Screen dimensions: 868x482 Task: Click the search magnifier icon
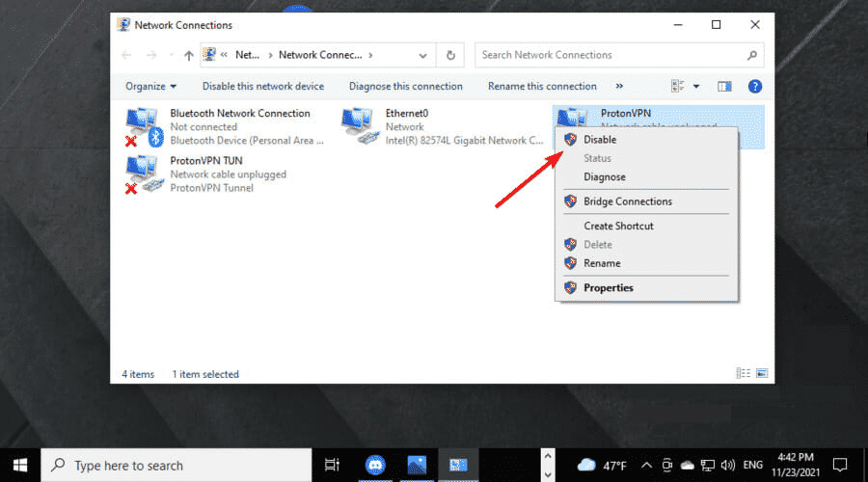751,55
